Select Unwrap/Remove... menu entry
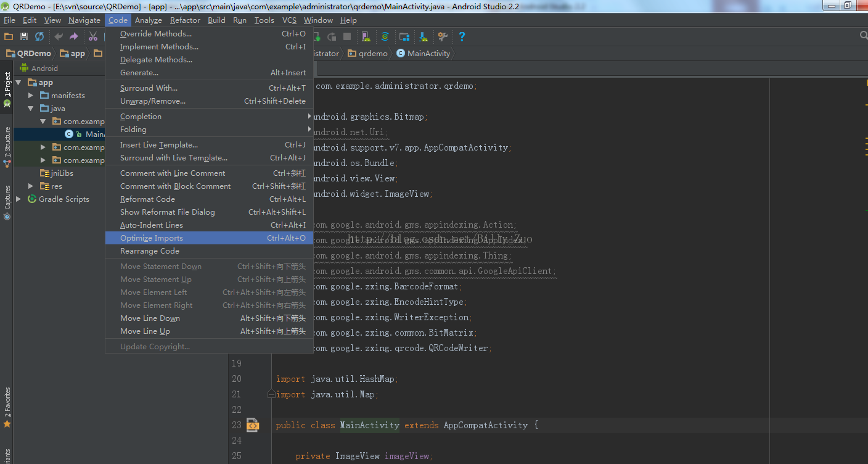The image size is (868, 464). [x=209, y=101]
